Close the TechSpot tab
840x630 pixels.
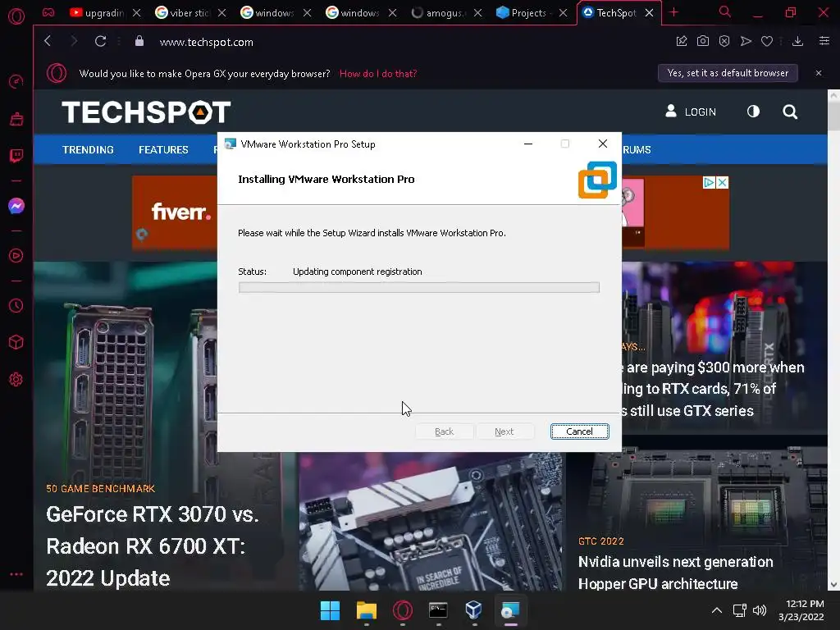650,12
